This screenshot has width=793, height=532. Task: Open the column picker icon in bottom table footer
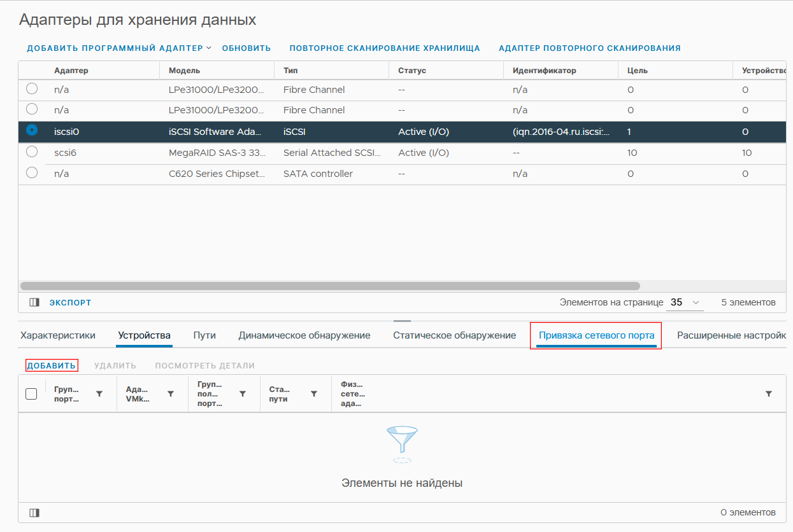34,512
